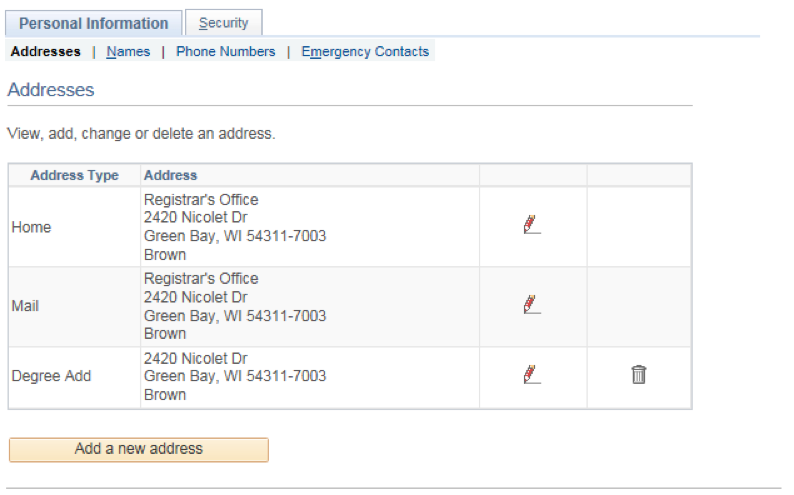
Task: Edit the Degree Add address pencil icon
Action: (532, 374)
